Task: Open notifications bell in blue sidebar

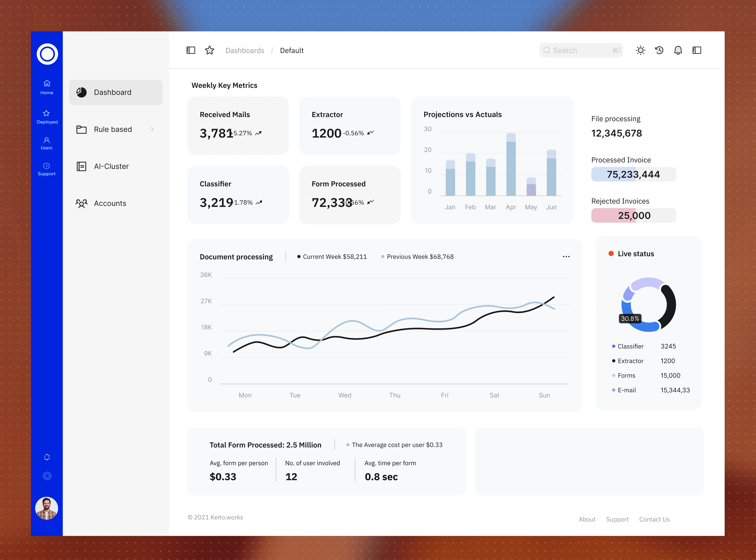Action: click(x=47, y=457)
